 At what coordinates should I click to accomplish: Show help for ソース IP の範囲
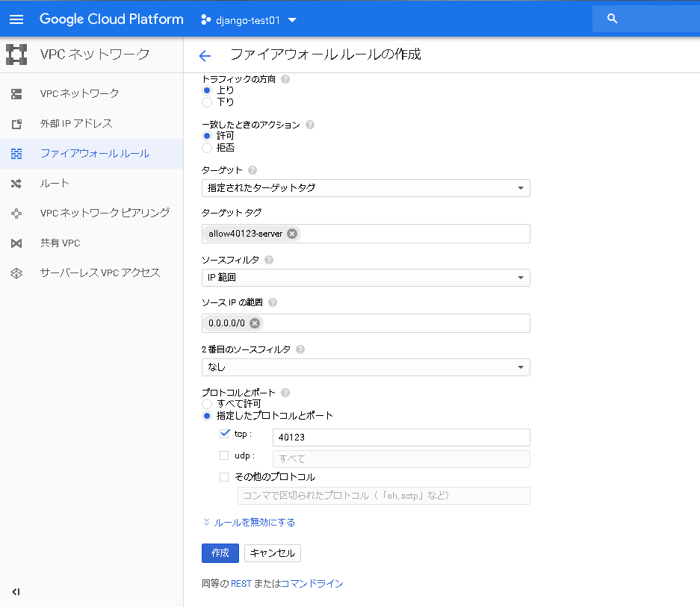[x=273, y=302]
